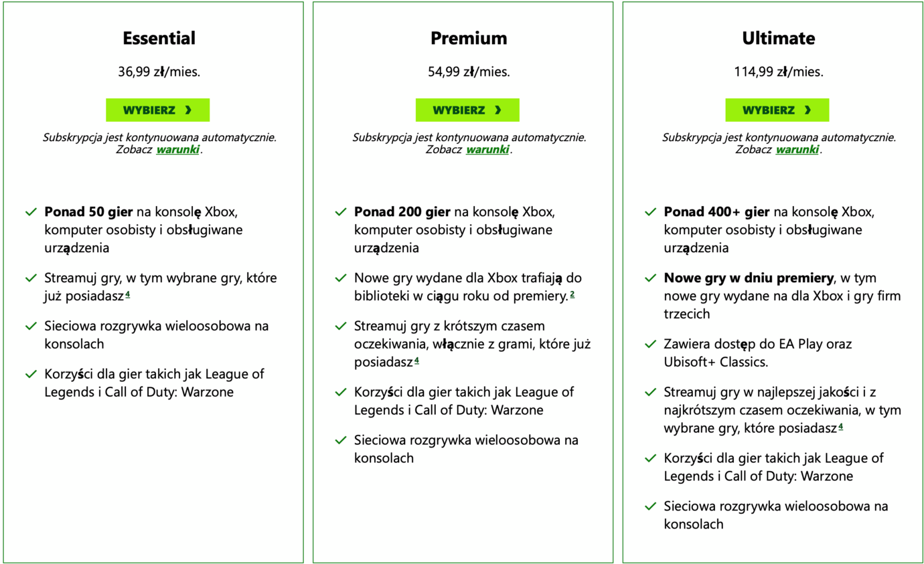
Task: Click the checkmark beside 'Ponad 200 gier'
Action: tap(340, 212)
